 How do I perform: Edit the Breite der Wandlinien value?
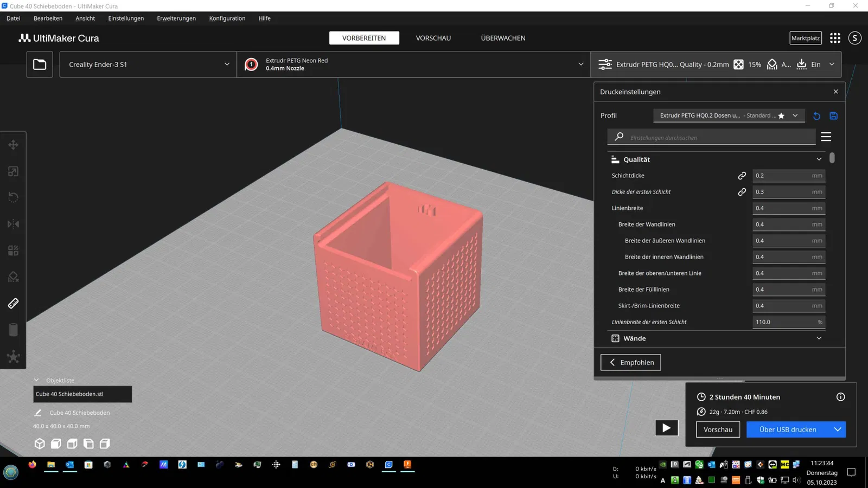click(x=789, y=224)
